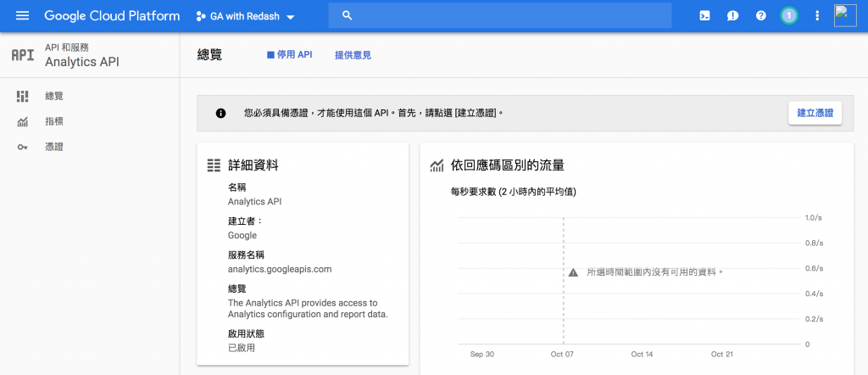Click 停用 API button

pos(290,55)
